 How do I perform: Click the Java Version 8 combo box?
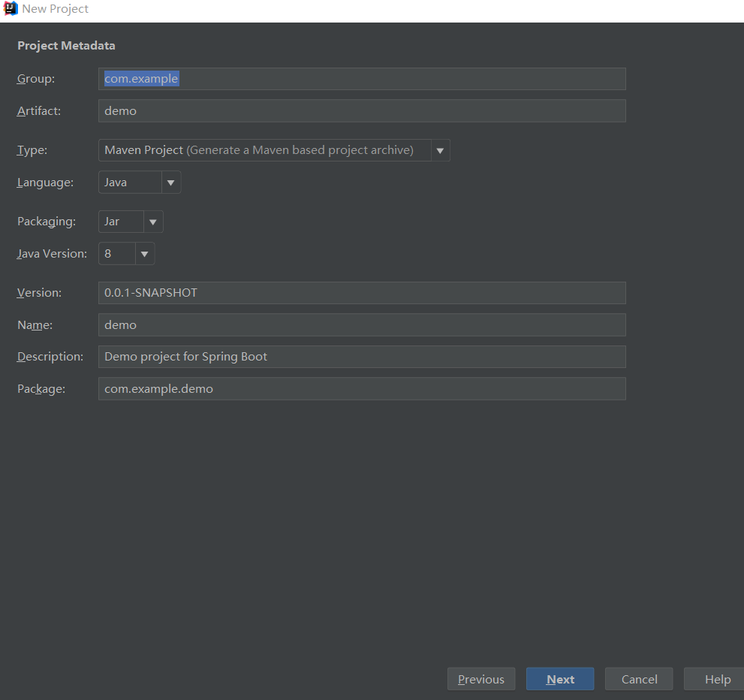(x=116, y=254)
